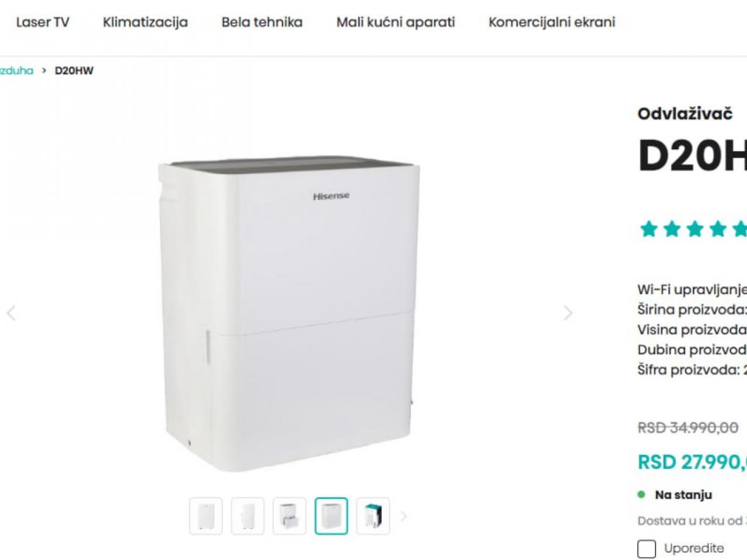Click the main Hisense dehumidifier image
Viewport: 747px width, 560px height.
tap(289, 314)
